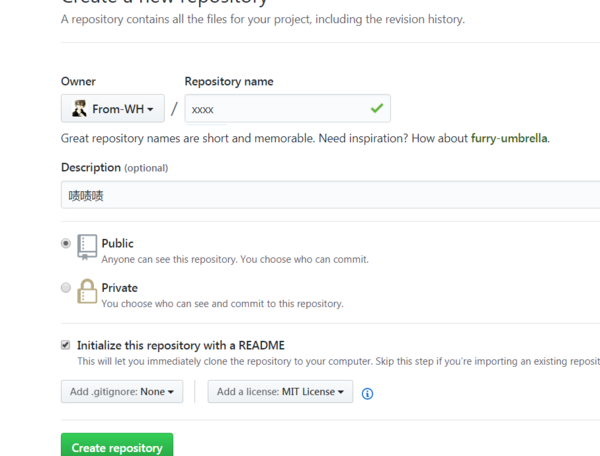Click the Create repository button
The height and width of the screenshot is (456, 600).
pos(117,447)
